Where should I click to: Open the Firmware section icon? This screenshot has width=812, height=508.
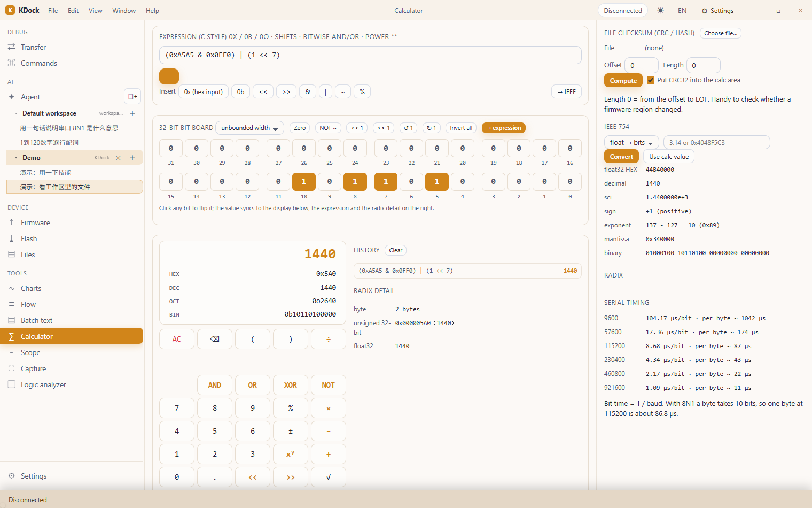click(12, 222)
